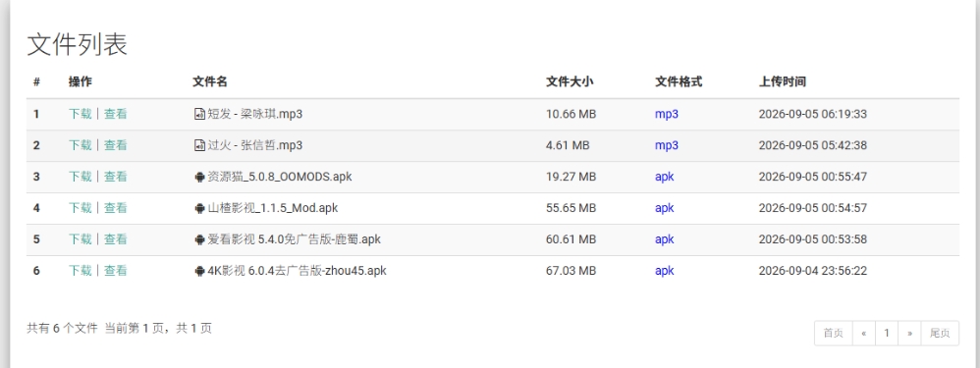The image size is (980, 368).
Task: Click the mp3 format link in row 1
Action: 667,115
